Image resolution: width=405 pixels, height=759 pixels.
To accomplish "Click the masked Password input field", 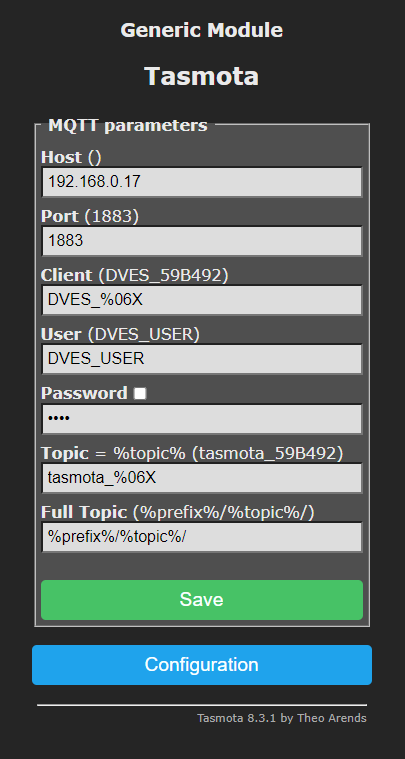I will coord(202,419).
